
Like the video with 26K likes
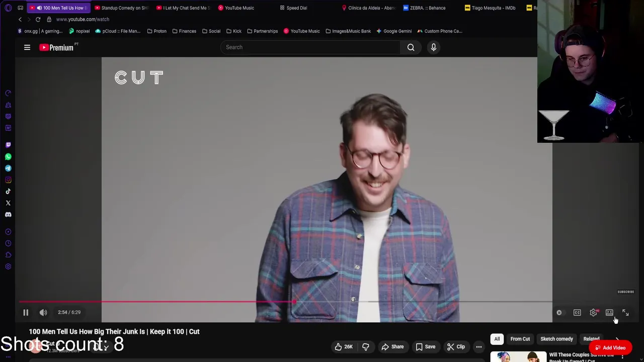point(344,346)
